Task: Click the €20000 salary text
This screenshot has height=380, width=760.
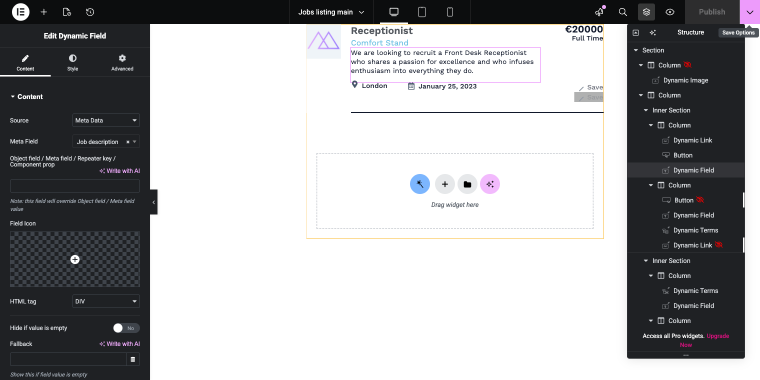Action: [584, 29]
